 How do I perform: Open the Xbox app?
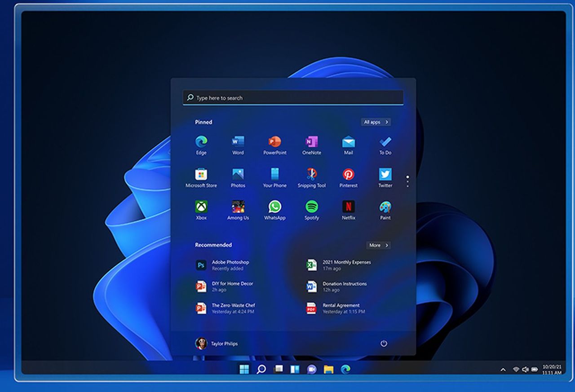point(201,211)
